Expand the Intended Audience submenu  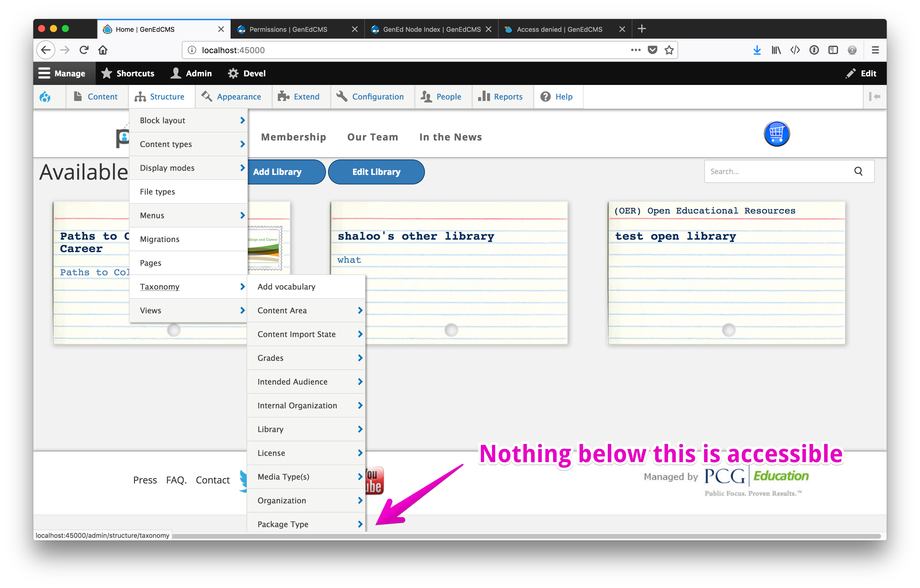click(360, 381)
